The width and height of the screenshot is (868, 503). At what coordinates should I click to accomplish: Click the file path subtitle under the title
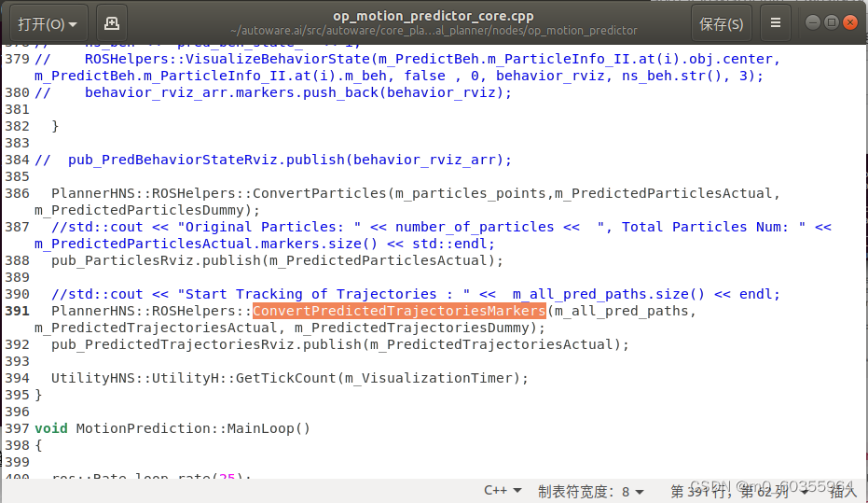(x=434, y=31)
